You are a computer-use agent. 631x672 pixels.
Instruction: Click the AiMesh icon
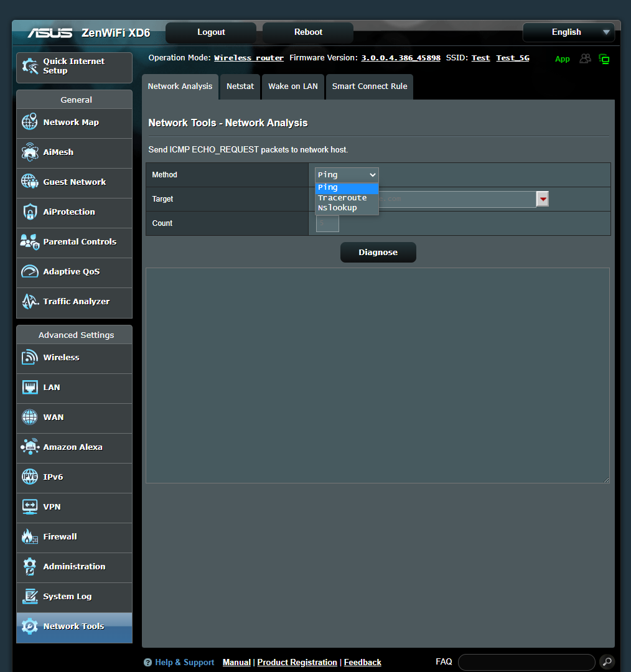[30, 152]
